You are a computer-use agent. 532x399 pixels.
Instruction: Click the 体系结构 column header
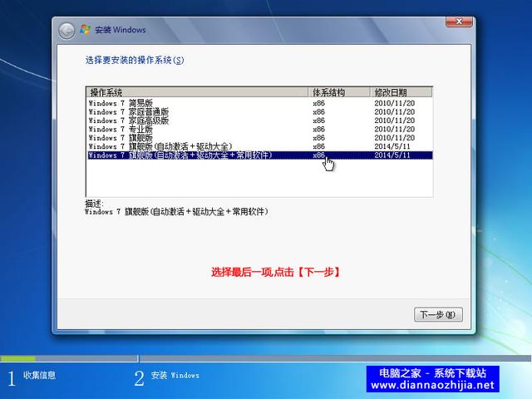tap(338, 92)
